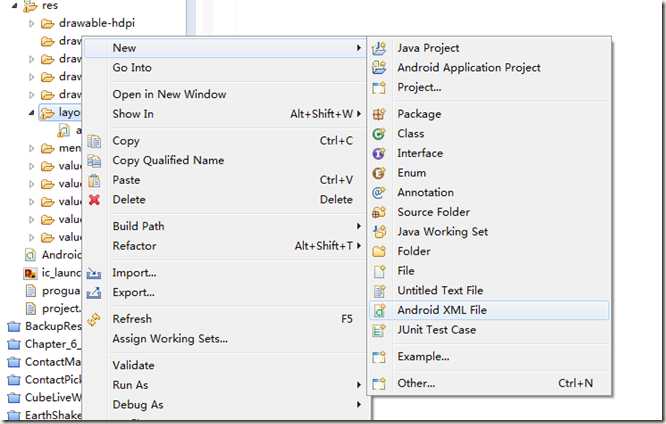Image resolution: width=666 pixels, height=424 pixels.
Task: Select Assign Working Sets...
Action: [x=170, y=339]
